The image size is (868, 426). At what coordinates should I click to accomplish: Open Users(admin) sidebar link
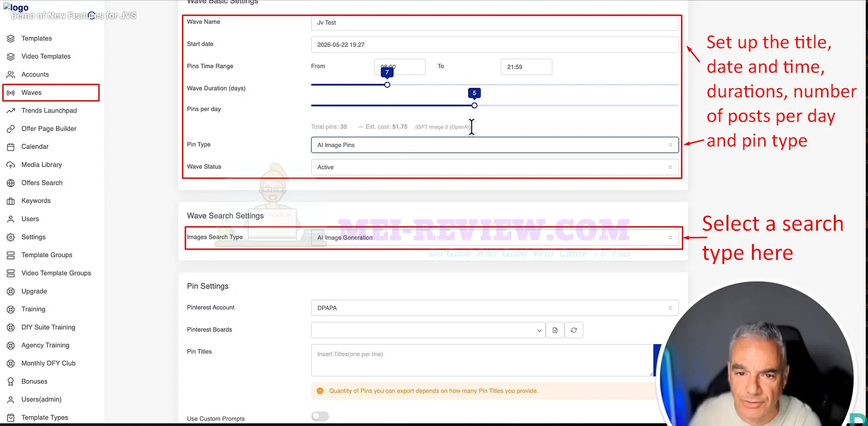(41, 400)
